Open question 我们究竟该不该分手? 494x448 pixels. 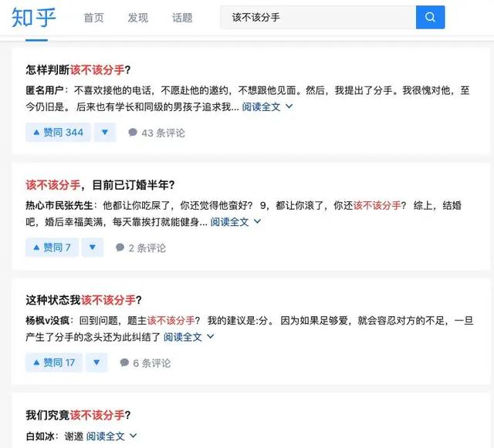78,415
